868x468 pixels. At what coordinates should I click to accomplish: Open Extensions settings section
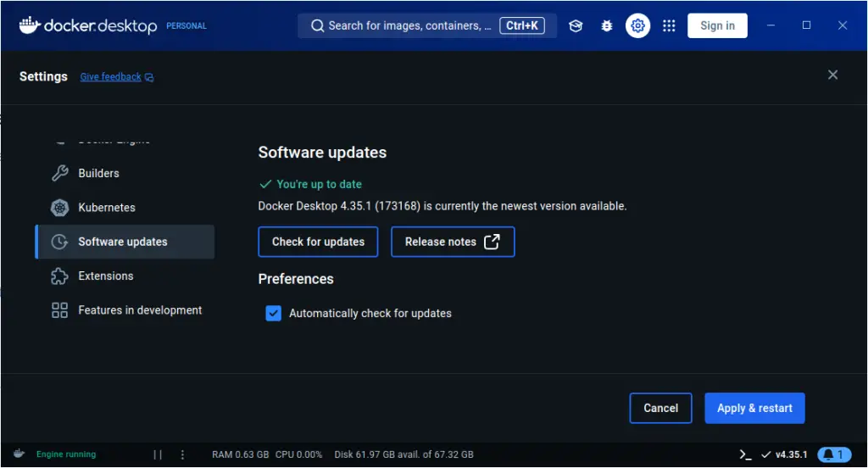click(x=125, y=276)
